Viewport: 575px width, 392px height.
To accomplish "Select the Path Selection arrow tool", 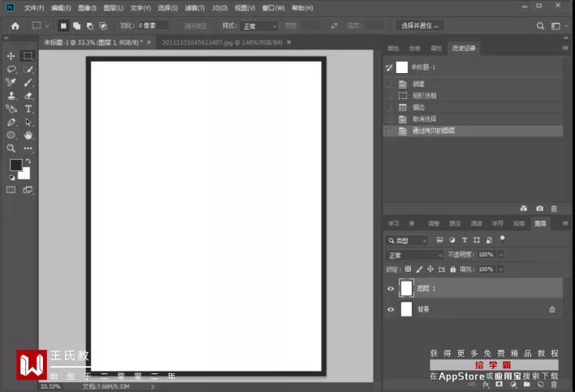I will [x=28, y=122].
